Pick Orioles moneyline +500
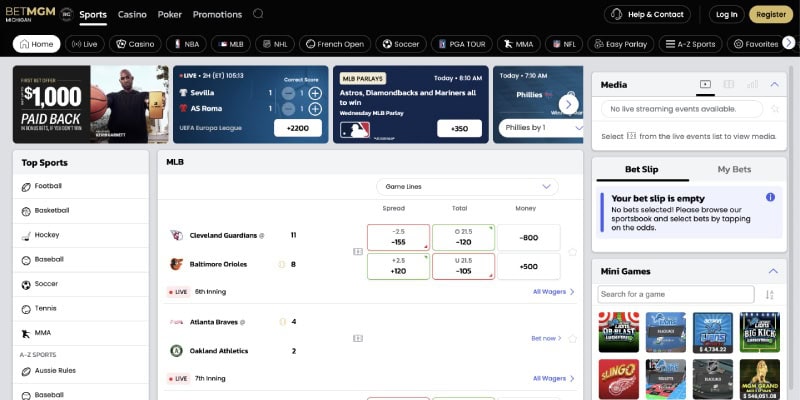800x400 pixels. pyautogui.click(x=529, y=266)
